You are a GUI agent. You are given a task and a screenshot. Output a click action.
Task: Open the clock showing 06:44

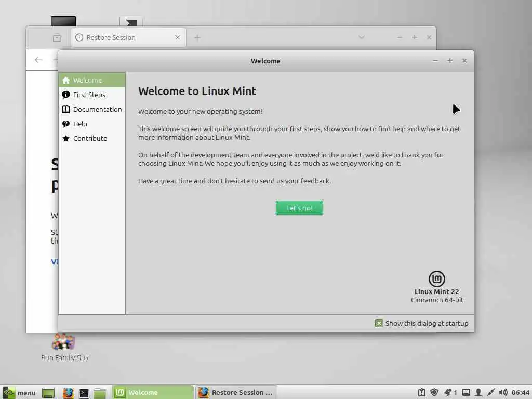[521, 392]
